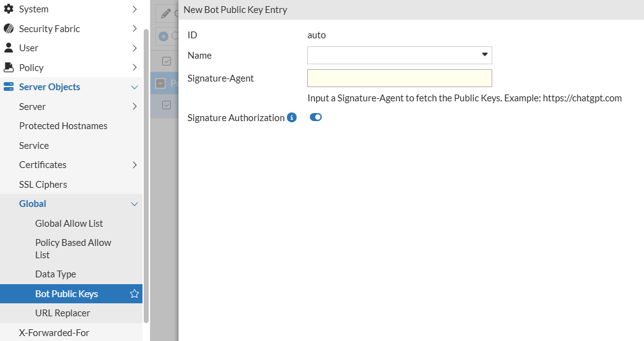Click the User person icon
The height and width of the screenshot is (341, 644).
coord(9,48)
